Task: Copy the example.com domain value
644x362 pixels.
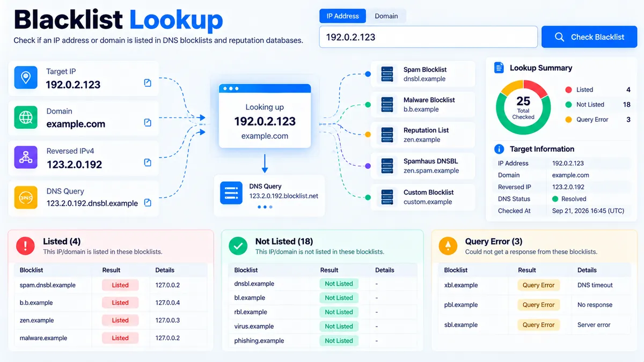Action: point(148,123)
